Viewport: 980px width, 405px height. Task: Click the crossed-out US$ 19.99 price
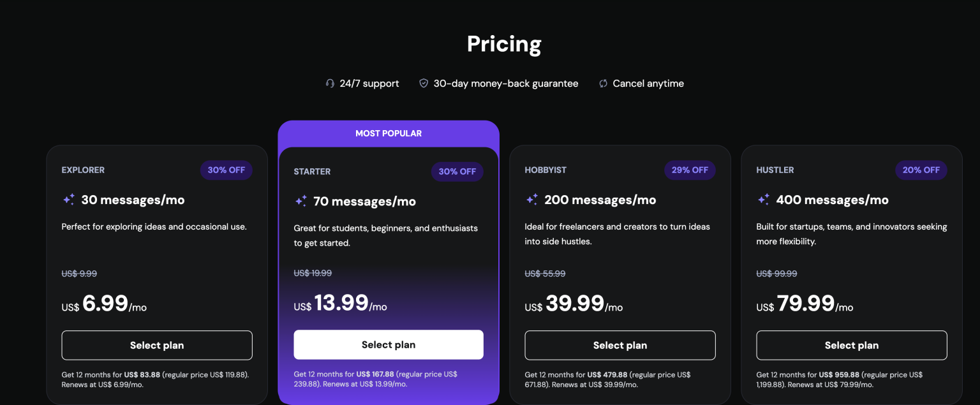tap(313, 272)
